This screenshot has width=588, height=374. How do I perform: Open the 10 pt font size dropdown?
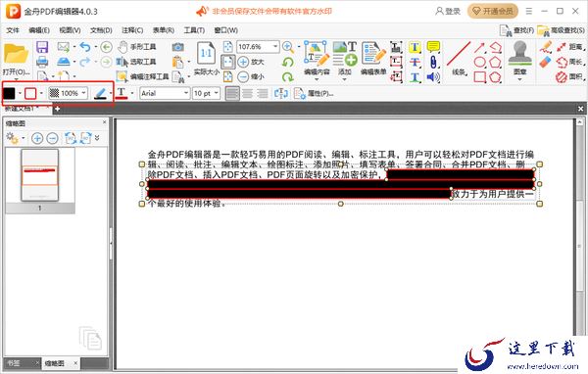[x=216, y=93]
